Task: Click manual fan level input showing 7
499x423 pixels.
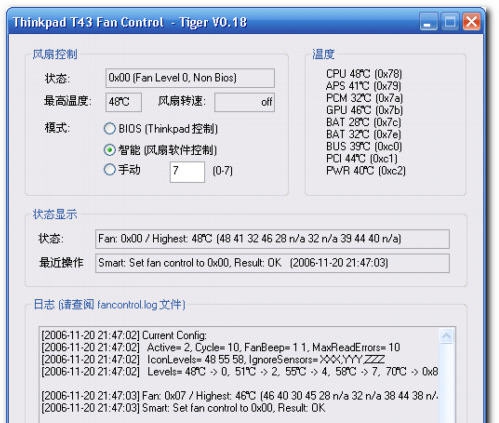Action: tap(187, 172)
